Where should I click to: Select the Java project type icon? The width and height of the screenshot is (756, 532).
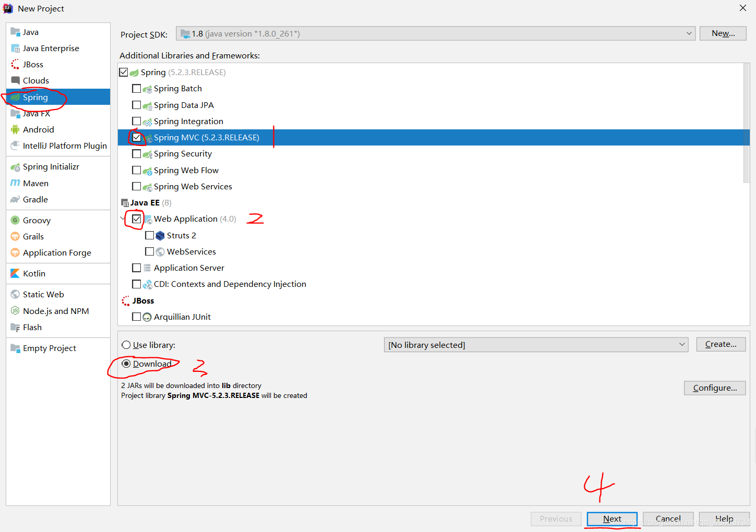(x=15, y=32)
